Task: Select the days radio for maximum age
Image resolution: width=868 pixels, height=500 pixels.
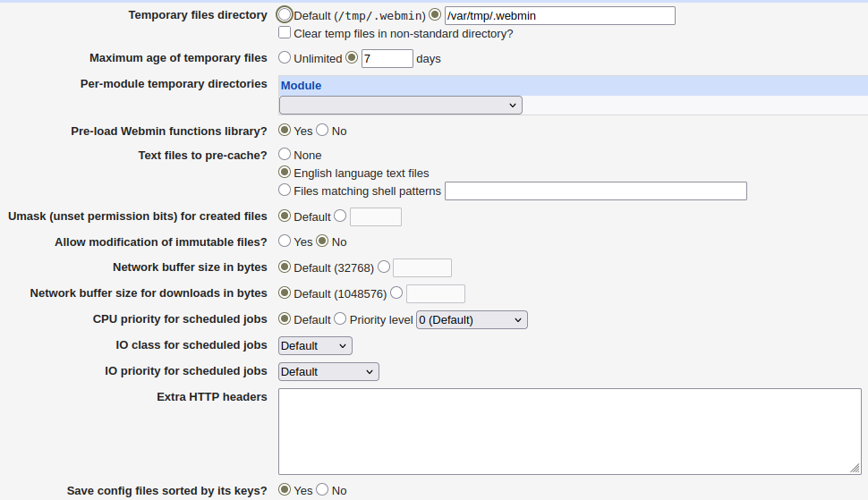Action: (x=352, y=57)
